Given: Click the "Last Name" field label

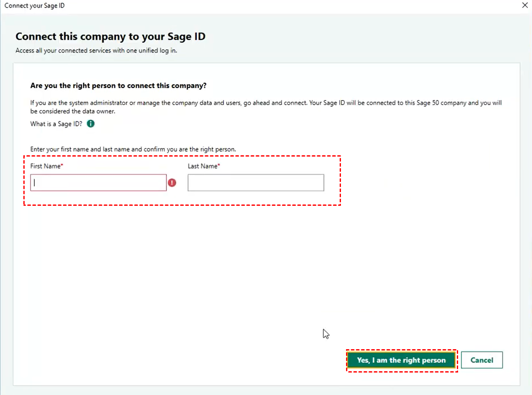Looking at the screenshot, I should click(x=202, y=166).
